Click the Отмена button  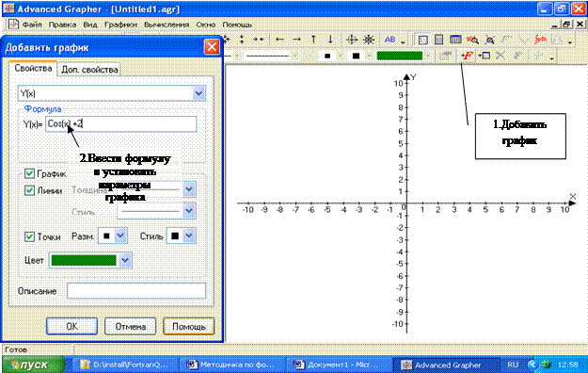point(131,326)
